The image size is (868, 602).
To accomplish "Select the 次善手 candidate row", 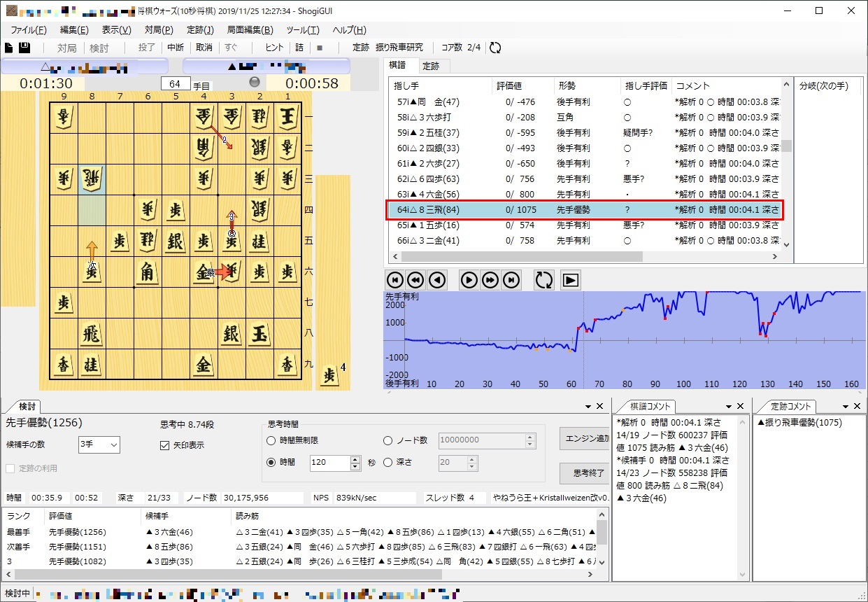I will pyautogui.click(x=299, y=547).
